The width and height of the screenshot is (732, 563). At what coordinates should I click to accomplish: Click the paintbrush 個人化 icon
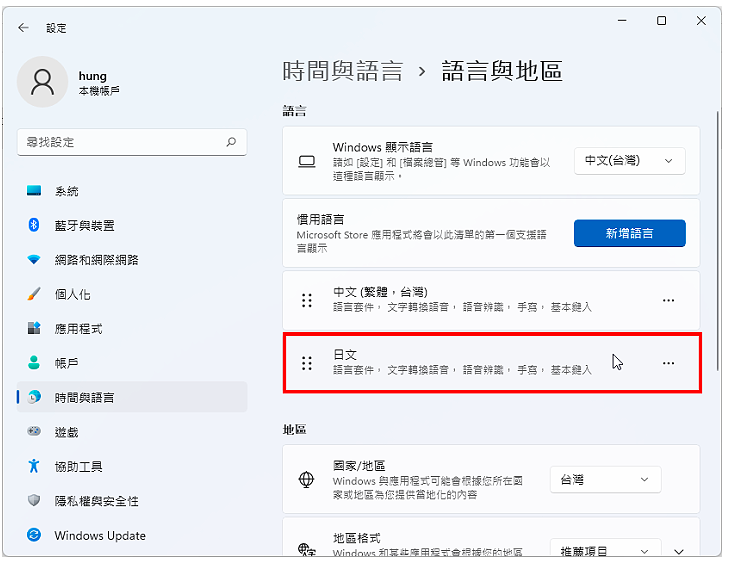[34, 294]
